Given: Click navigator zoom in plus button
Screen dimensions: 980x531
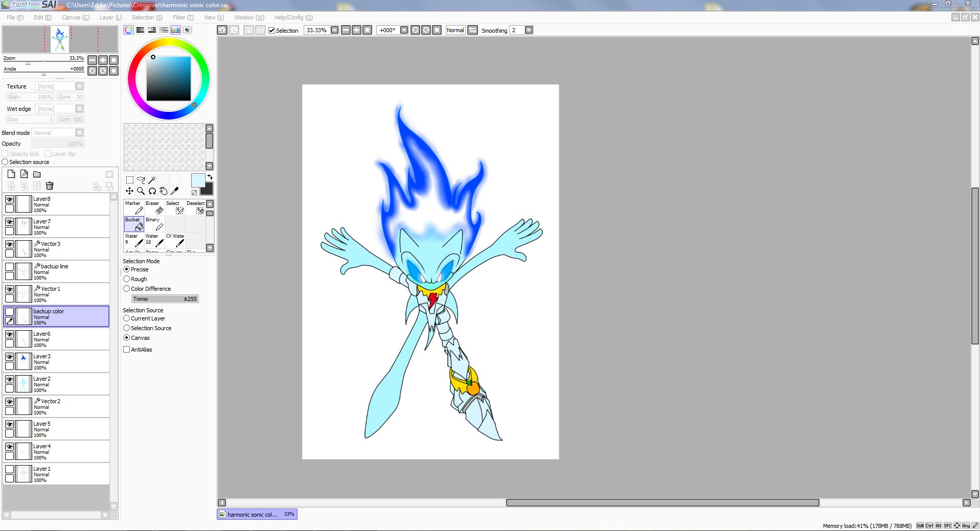Looking at the screenshot, I should coord(103,60).
